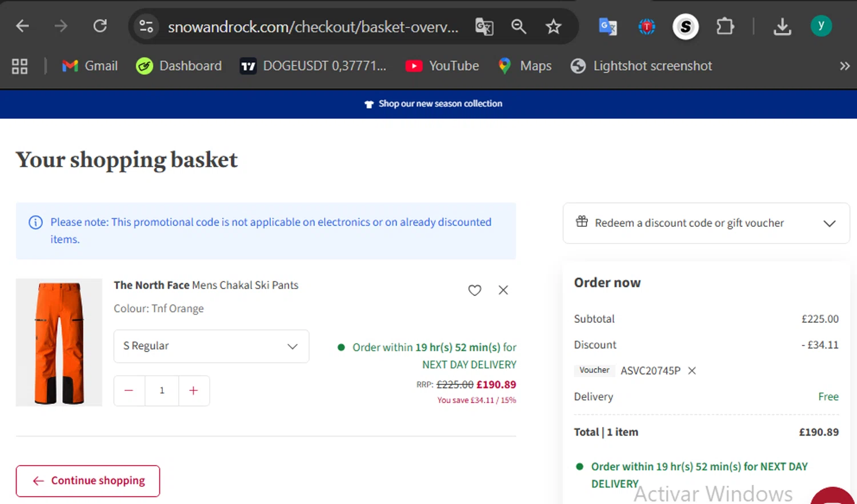Increase quantity with the plus button

pyautogui.click(x=194, y=391)
